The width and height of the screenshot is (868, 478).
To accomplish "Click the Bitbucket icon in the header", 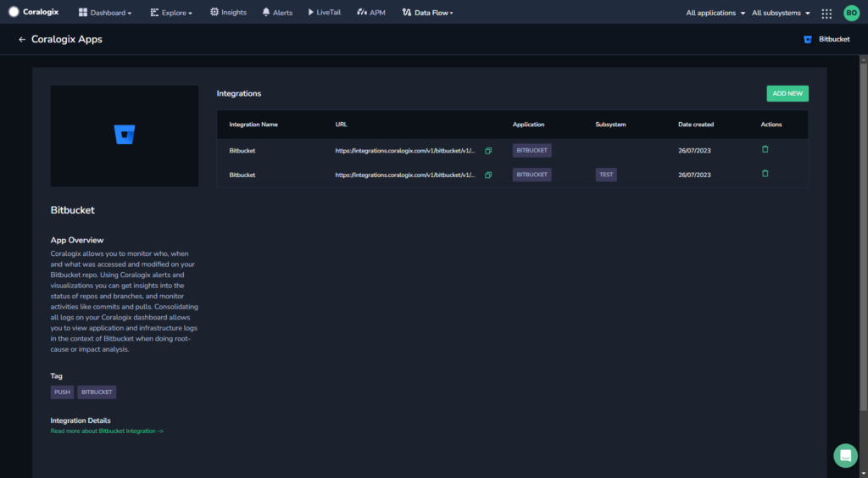I will click(x=808, y=39).
